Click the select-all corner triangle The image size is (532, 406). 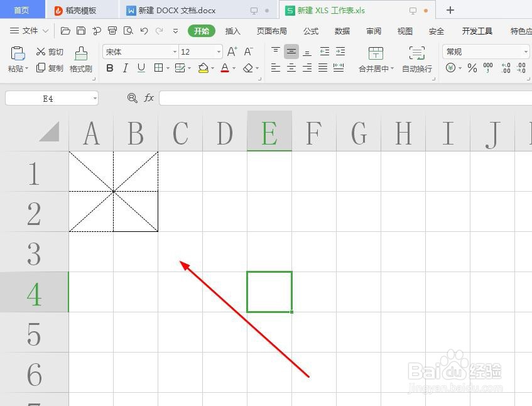(x=49, y=131)
